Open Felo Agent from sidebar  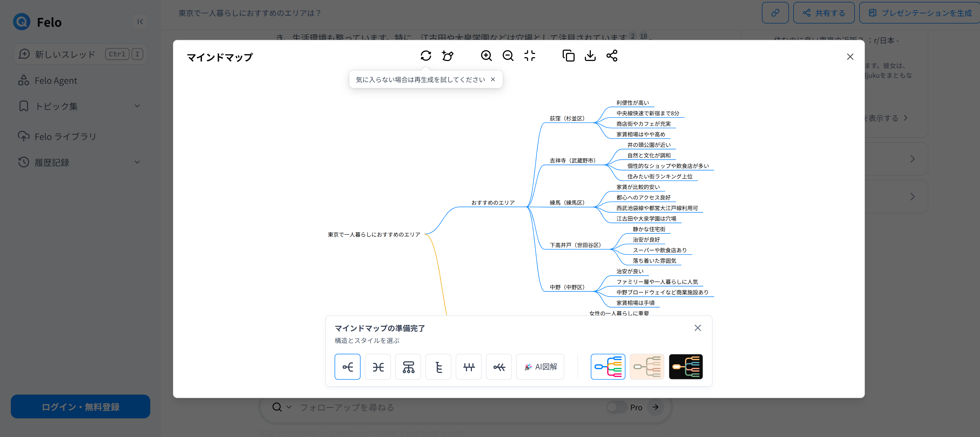56,81
